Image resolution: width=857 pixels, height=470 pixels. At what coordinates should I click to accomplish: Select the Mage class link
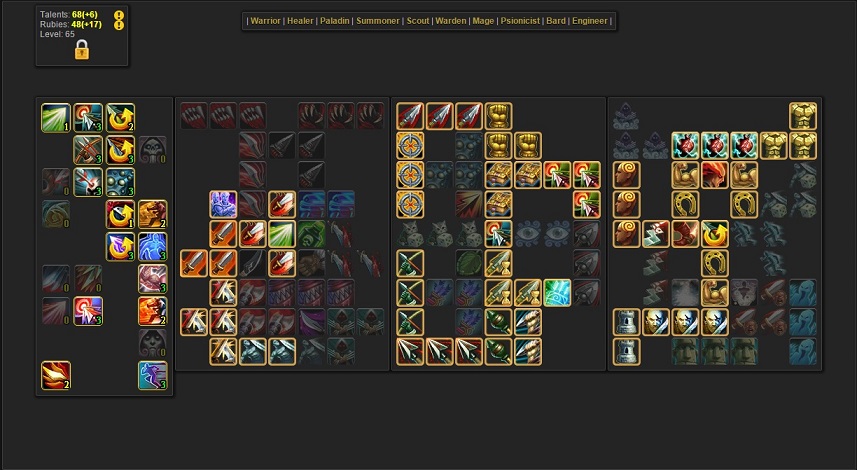[x=483, y=21]
